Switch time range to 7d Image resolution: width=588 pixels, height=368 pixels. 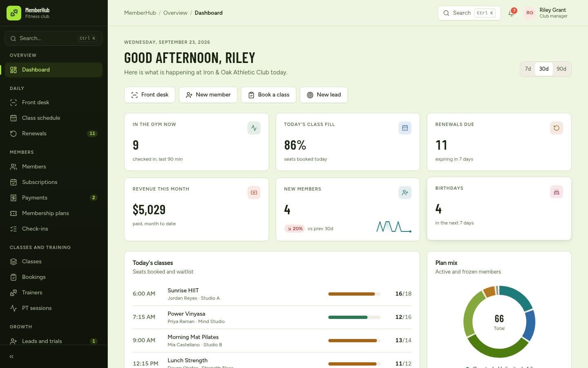(528, 69)
